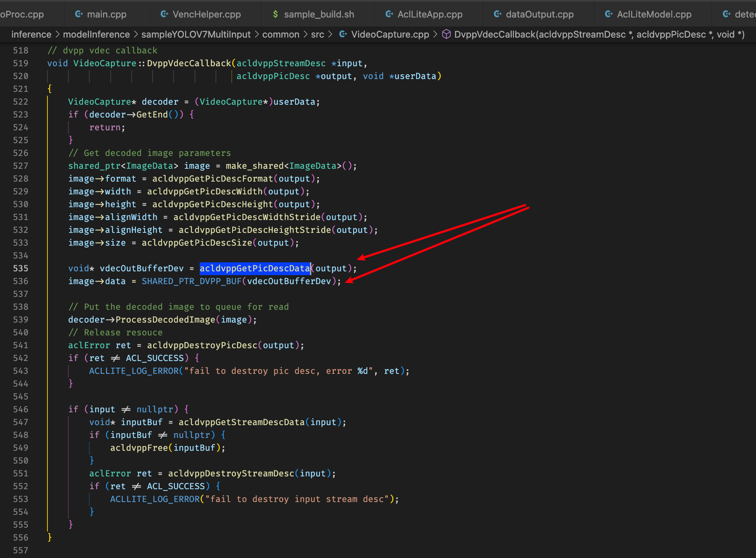Click the opening brace on line 521
756x558 pixels.
pyautogui.click(x=50, y=88)
